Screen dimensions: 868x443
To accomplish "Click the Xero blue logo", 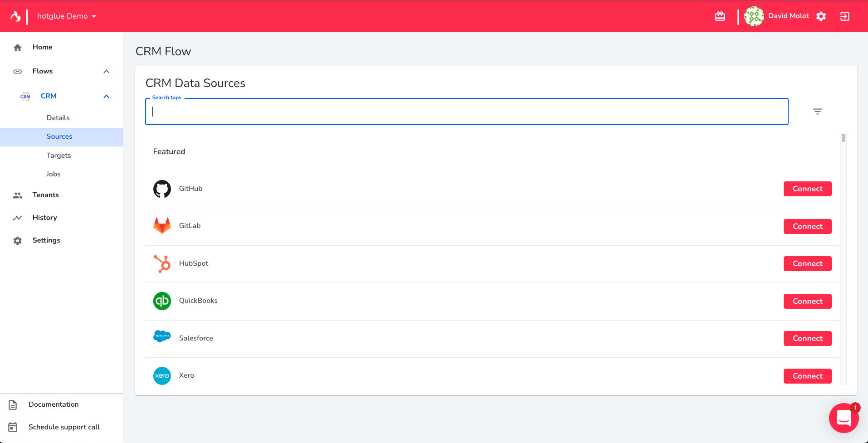I will pos(162,376).
